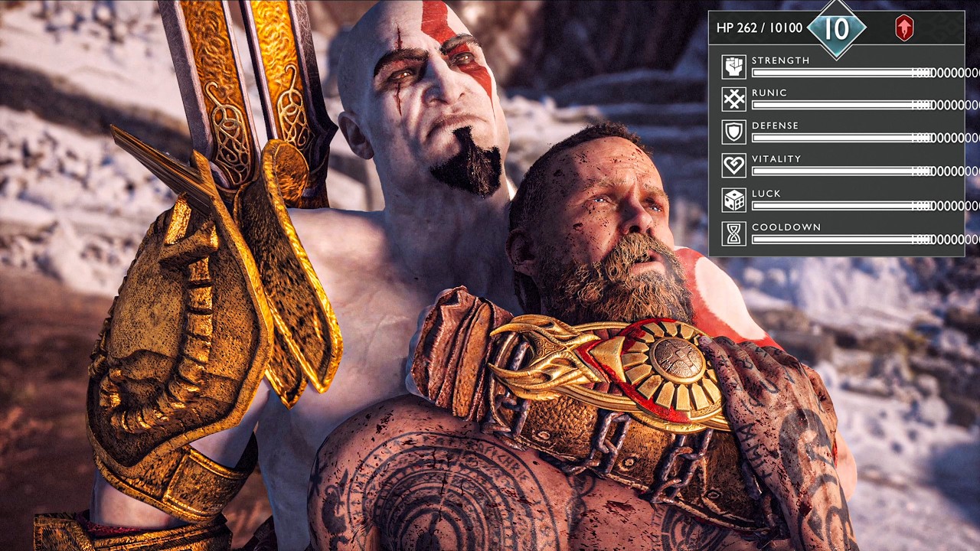Click the Luck dice icon
This screenshot has height=551, width=980.
click(x=734, y=200)
